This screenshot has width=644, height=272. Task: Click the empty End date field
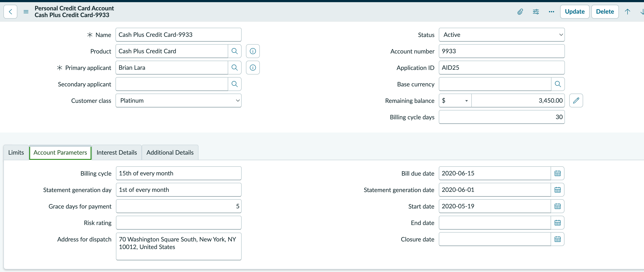tap(494, 223)
